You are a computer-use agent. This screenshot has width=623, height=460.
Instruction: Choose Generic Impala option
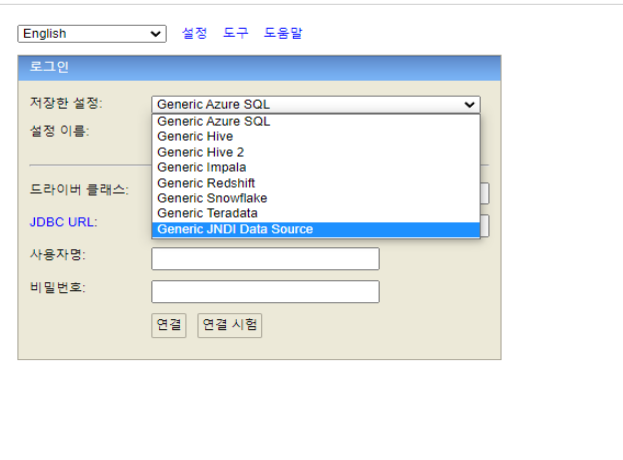pyautogui.click(x=316, y=167)
